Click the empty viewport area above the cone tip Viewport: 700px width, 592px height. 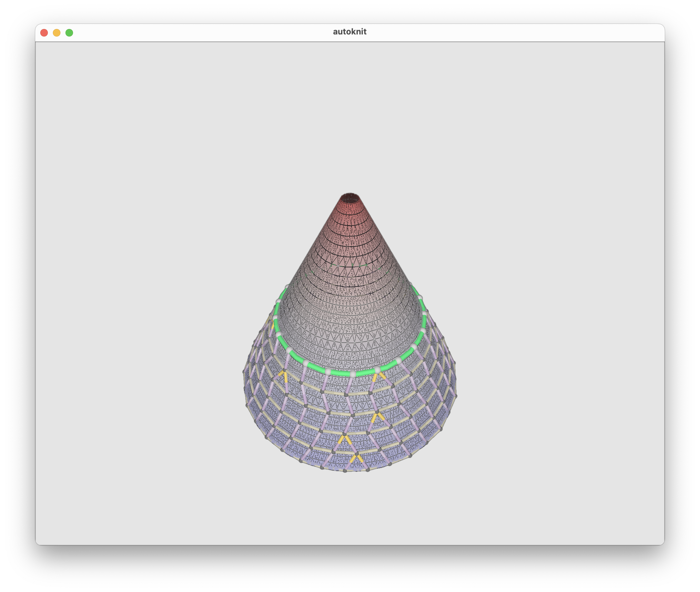(350, 117)
